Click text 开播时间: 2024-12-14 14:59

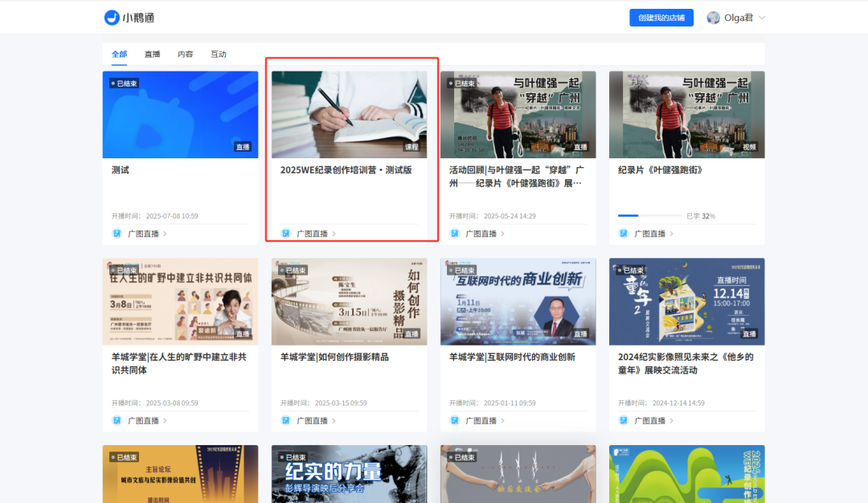coord(661,403)
